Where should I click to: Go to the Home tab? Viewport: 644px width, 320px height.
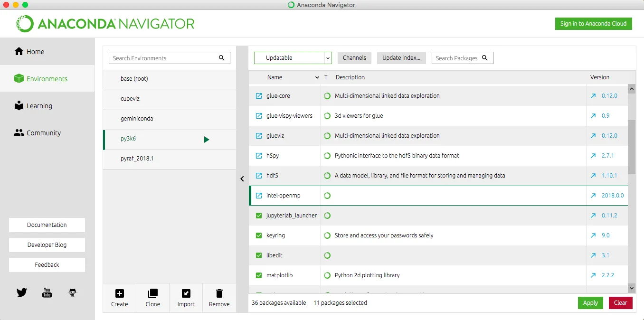click(47, 52)
